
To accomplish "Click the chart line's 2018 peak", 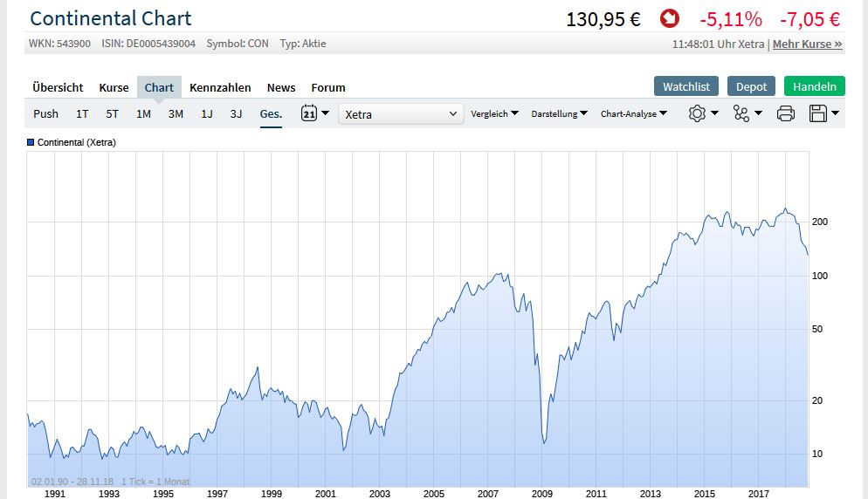I will coord(785,209).
